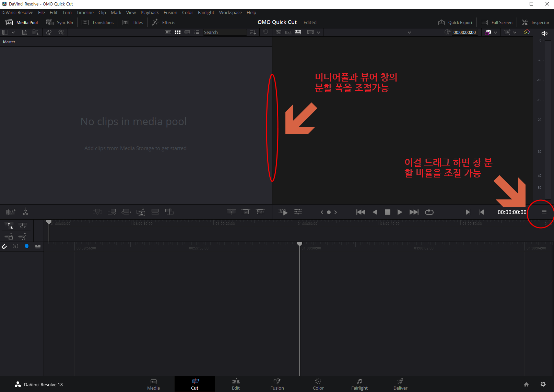Viewport: 554px width, 392px height.
Task: Click Fast Review play icon
Action: pyautogui.click(x=283, y=212)
